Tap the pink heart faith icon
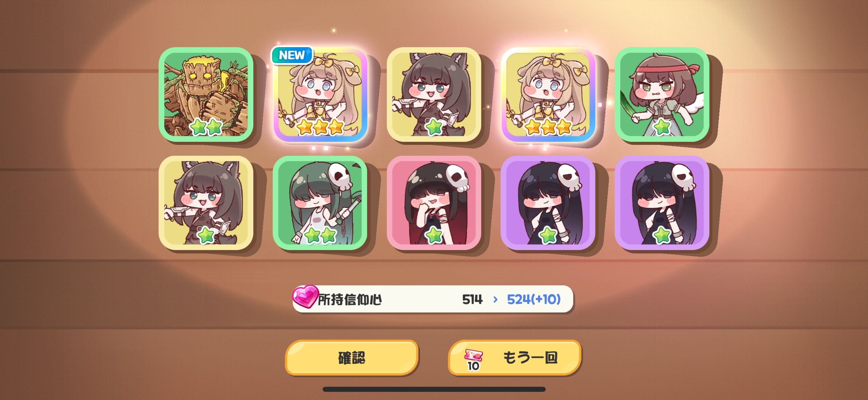The width and height of the screenshot is (868, 400). 305,297
